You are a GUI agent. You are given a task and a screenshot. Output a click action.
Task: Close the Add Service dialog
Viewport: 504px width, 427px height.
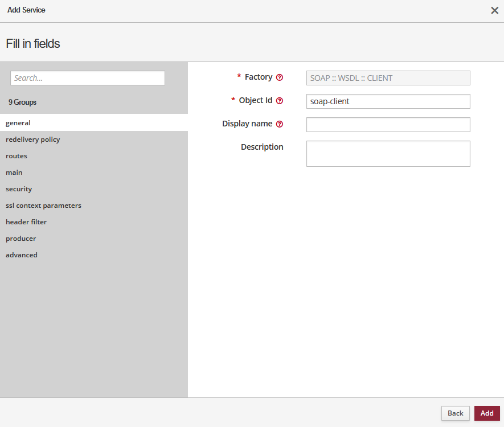494,10
